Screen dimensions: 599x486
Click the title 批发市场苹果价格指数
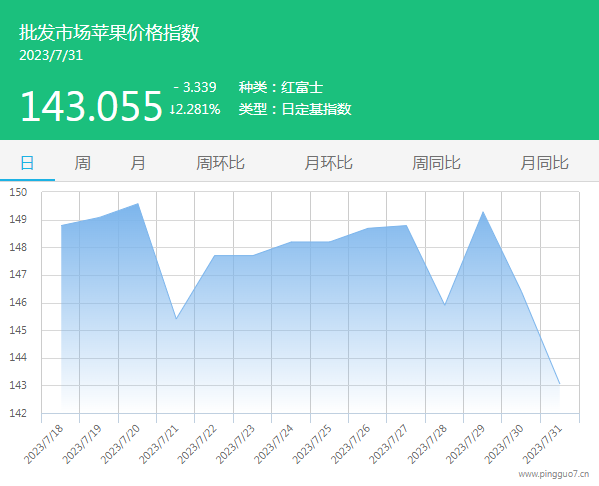(109, 32)
